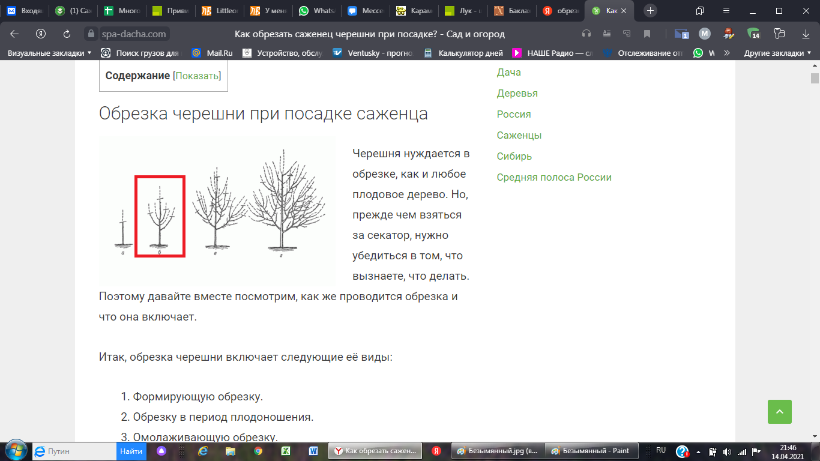Open the Другие закладки folder dropdown

pyautogui.click(x=774, y=52)
